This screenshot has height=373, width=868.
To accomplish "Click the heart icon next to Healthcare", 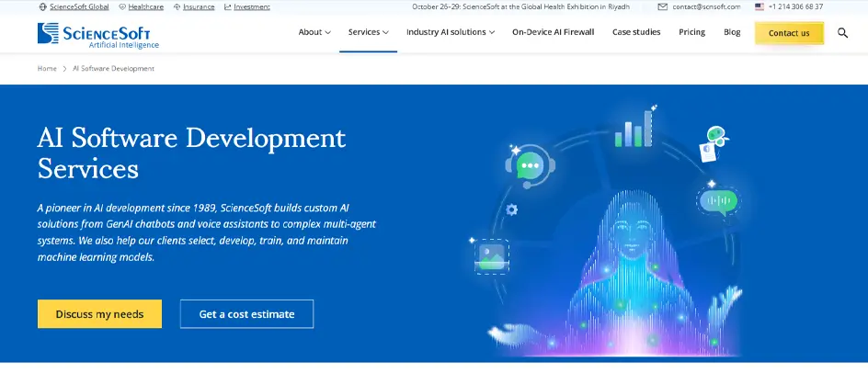I will (122, 7).
